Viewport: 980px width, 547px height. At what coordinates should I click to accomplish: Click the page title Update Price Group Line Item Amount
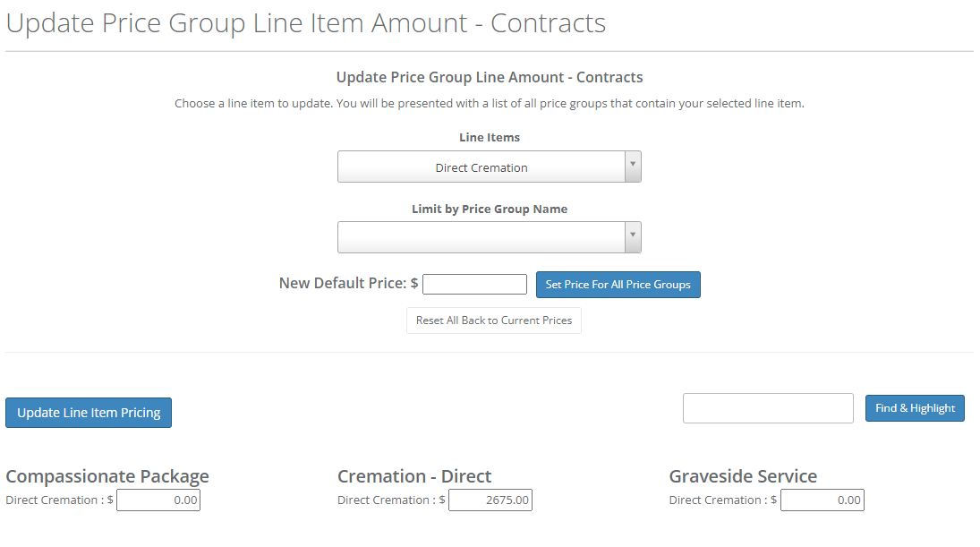tap(306, 23)
